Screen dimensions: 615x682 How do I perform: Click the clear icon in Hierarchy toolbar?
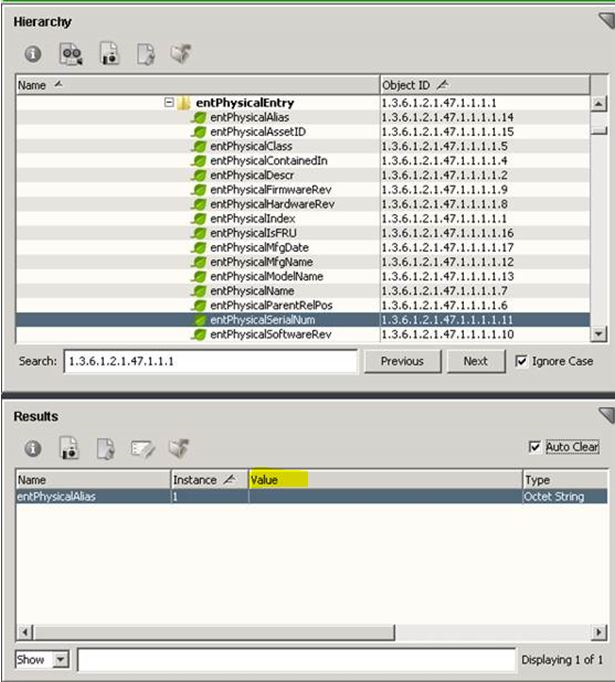[x=181, y=53]
